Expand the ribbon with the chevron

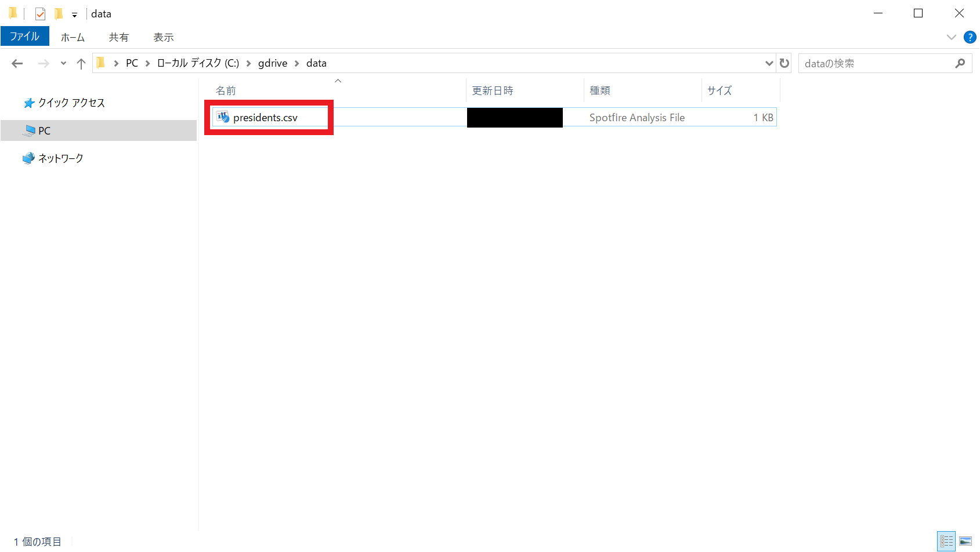click(x=951, y=37)
